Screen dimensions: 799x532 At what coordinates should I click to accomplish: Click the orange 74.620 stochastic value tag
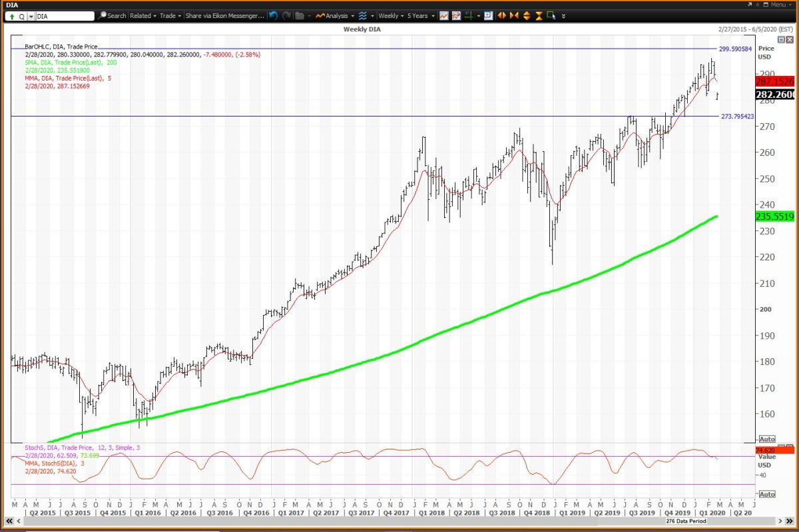coord(776,451)
